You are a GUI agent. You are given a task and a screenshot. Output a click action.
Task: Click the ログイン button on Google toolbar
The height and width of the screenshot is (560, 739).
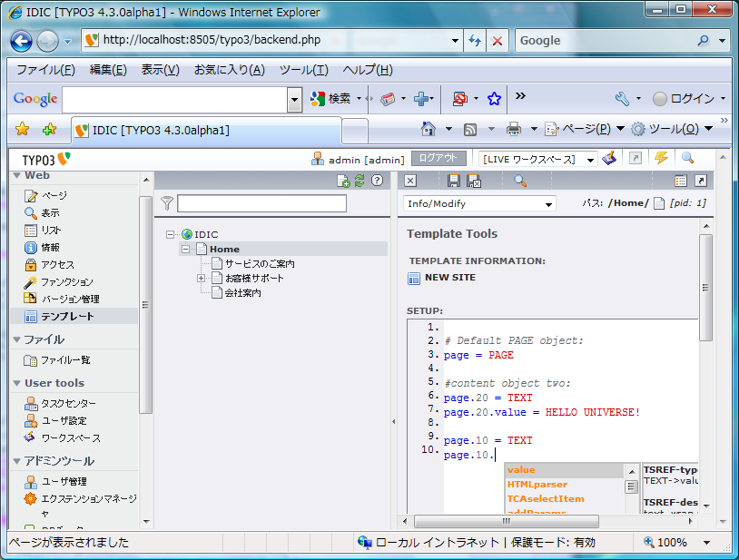pyautogui.click(x=684, y=98)
